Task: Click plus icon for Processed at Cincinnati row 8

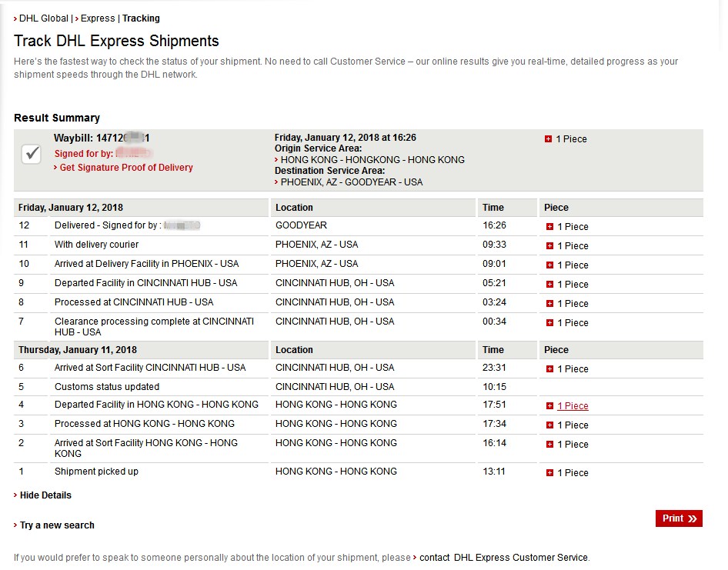Action: 549,304
